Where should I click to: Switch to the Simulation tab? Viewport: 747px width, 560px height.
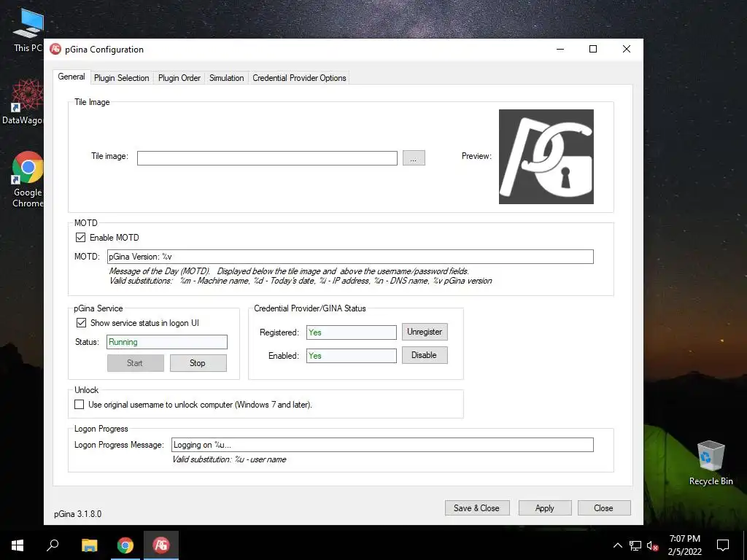(x=226, y=78)
